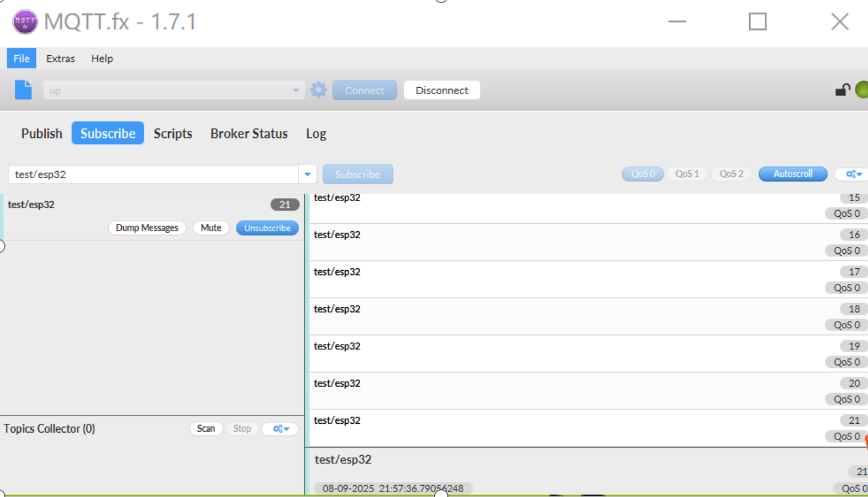
Task: Click Stop in Topics Collector
Action: (242, 429)
